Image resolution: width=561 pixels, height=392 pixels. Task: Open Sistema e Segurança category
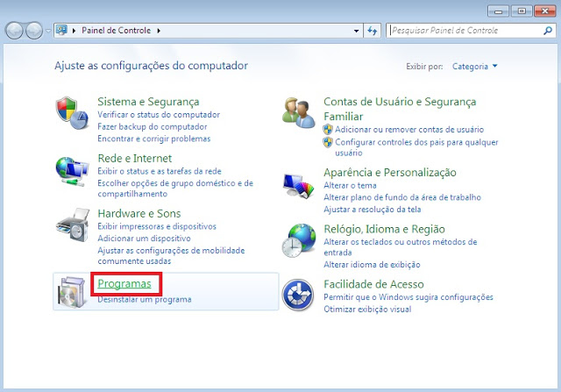click(148, 102)
